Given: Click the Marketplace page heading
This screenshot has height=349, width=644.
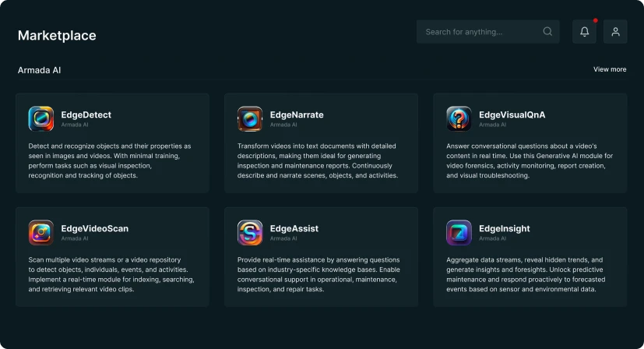Looking at the screenshot, I should tap(57, 35).
